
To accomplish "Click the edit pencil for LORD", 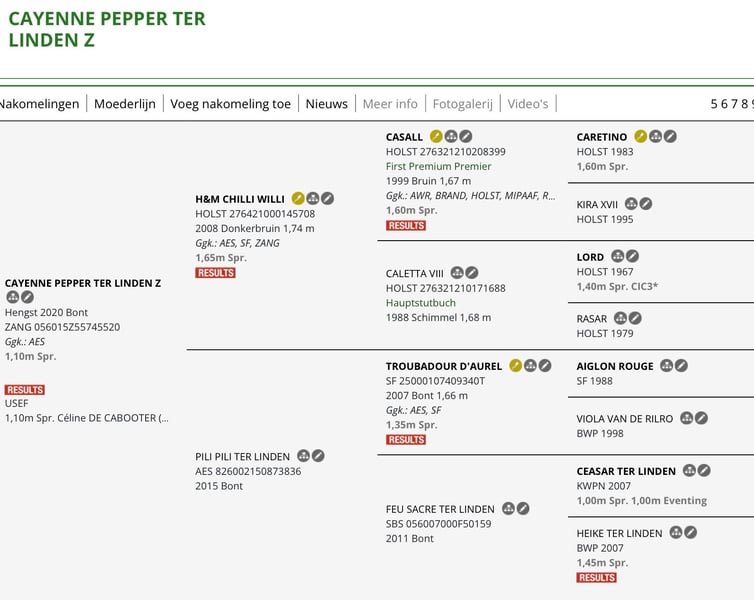I will (632, 257).
